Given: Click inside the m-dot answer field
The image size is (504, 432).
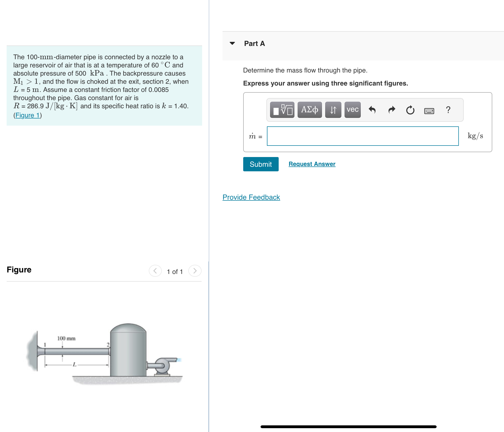Looking at the screenshot, I should pyautogui.click(x=362, y=136).
